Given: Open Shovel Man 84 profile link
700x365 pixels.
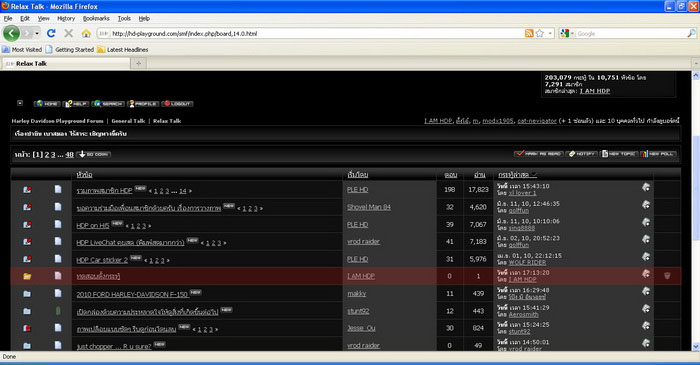Looking at the screenshot, I should pos(369,207).
